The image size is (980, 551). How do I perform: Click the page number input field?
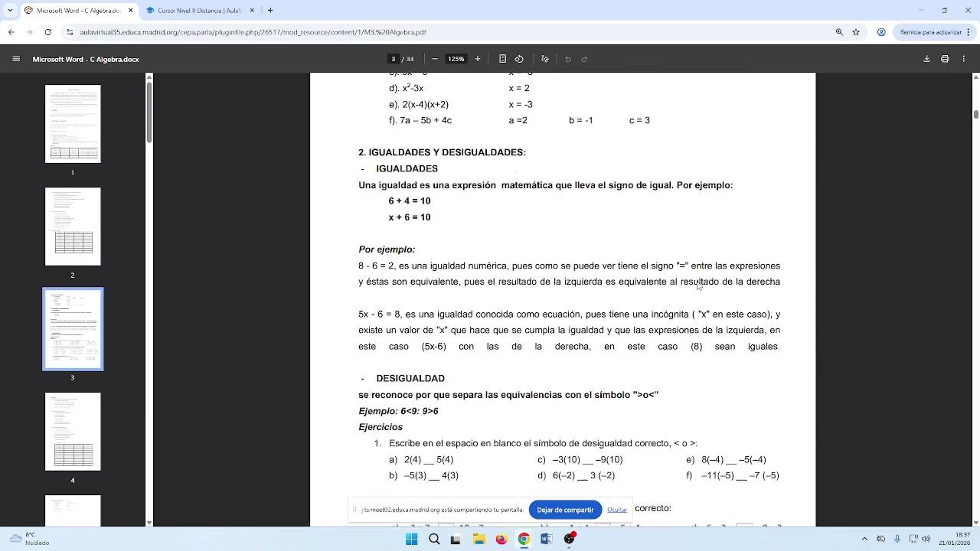pyautogui.click(x=394, y=59)
